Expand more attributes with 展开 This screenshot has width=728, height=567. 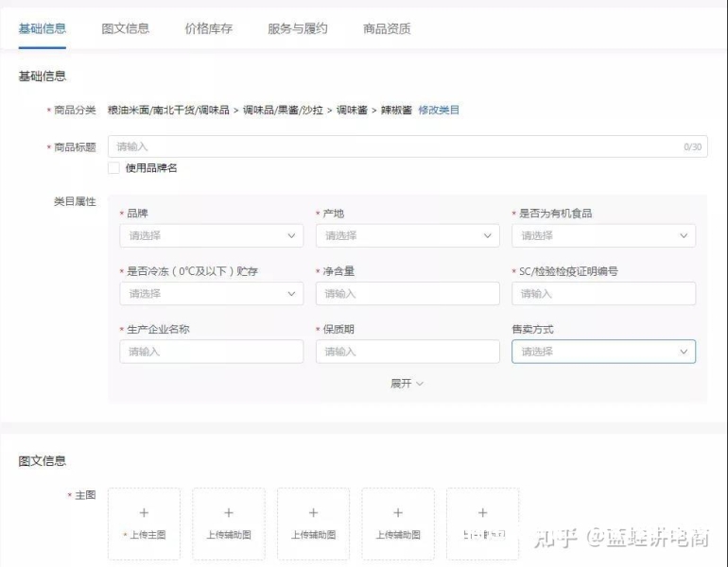pyautogui.click(x=407, y=384)
